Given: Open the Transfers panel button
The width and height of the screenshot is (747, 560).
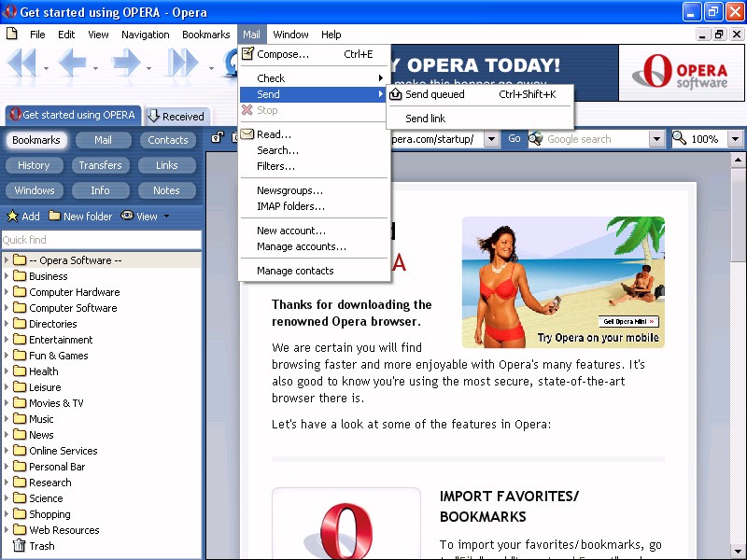Looking at the screenshot, I should click(x=100, y=165).
